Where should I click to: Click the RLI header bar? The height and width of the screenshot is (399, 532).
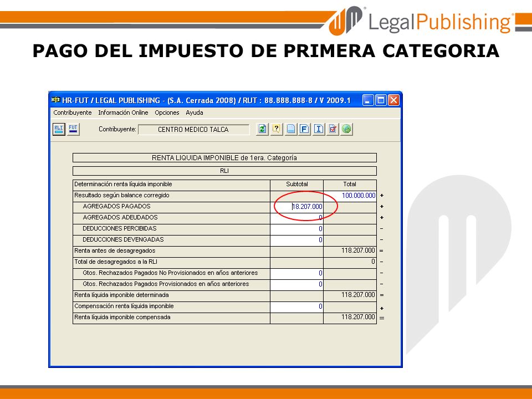point(224,171)
